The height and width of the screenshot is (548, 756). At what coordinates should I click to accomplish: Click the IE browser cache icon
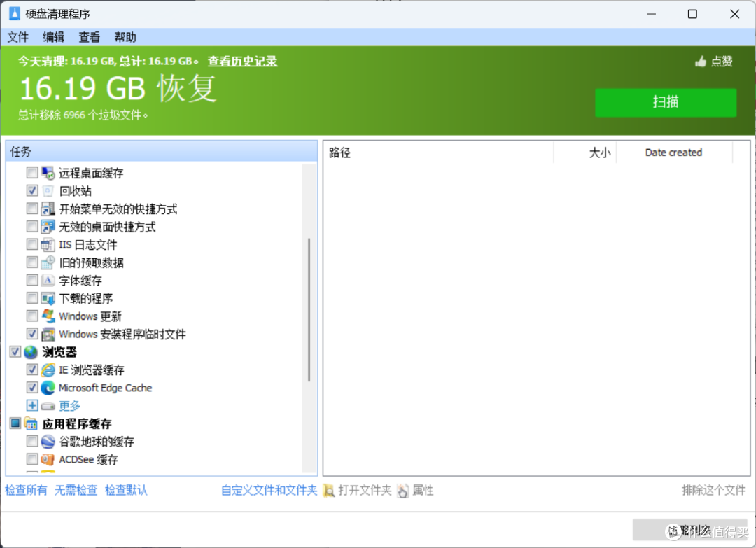[x=48, y=370]
